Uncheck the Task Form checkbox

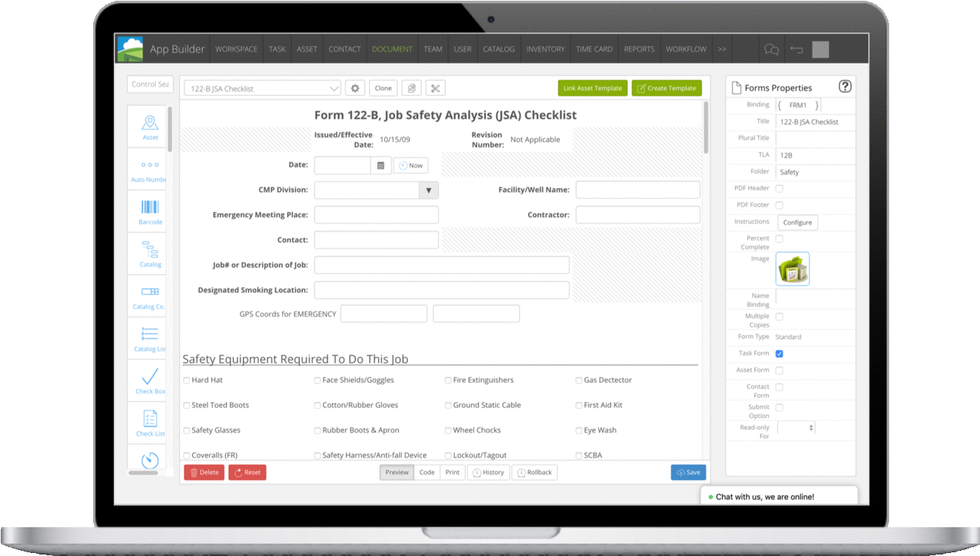coord(778,353)
